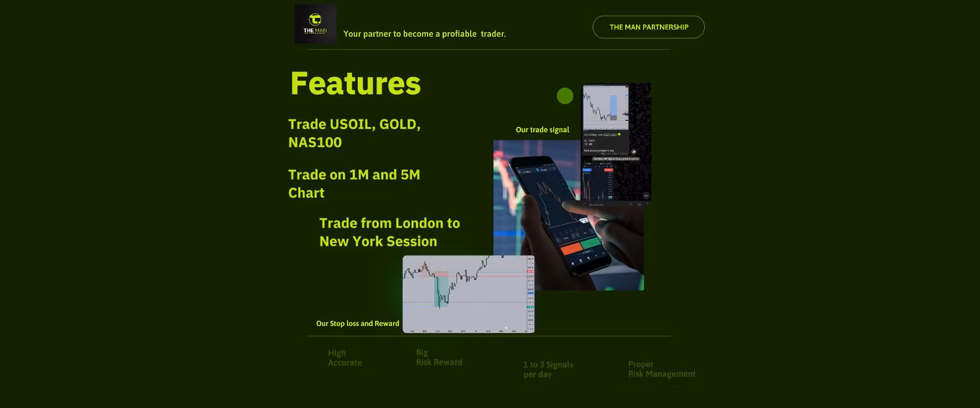Viewport: 980px width, 408px height.
Task: Open the trade signal chart screenshot
Action: tap(606, 108)
